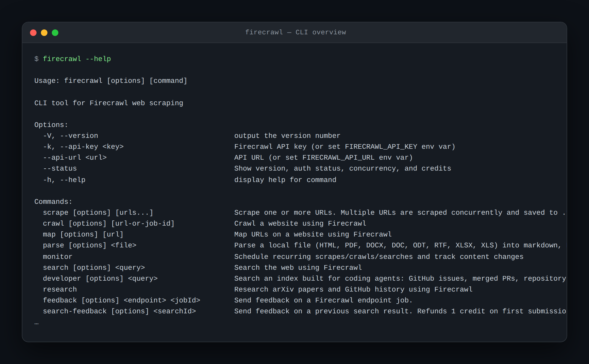Click the FIRECRAWL_API_URL env var description
Viewport: 589px width, 364px height.
[324, 157]
